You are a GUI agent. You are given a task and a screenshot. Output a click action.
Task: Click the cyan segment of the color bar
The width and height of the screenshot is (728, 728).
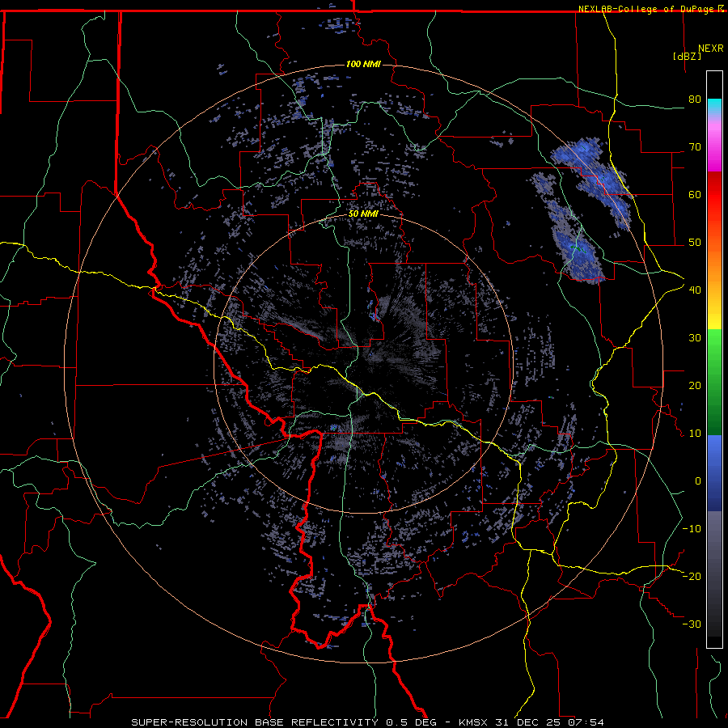[x=714, y=108]
